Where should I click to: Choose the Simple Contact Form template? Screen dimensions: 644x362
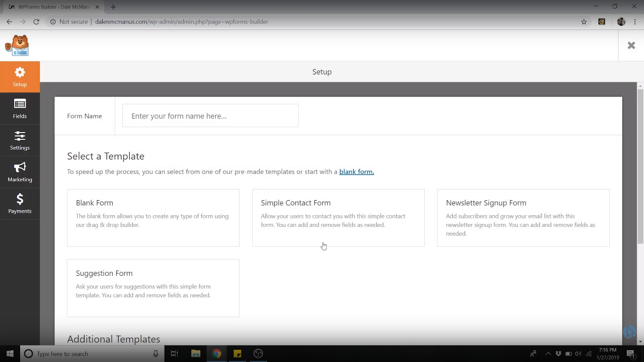click(x=338, y=218)
